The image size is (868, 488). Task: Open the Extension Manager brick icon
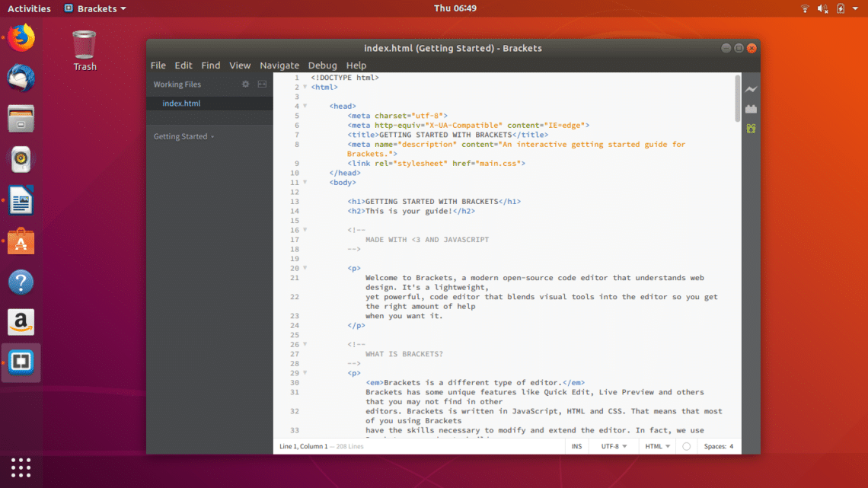751,109
